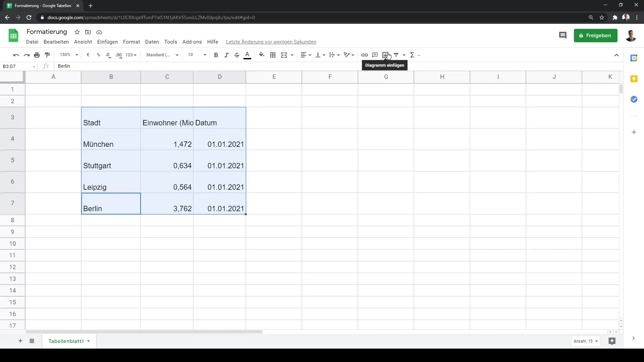The width and height of the screenshot is (644, 362).
Task: Open Anzahl: 15 summary dropdown
Action: [586, 341]
